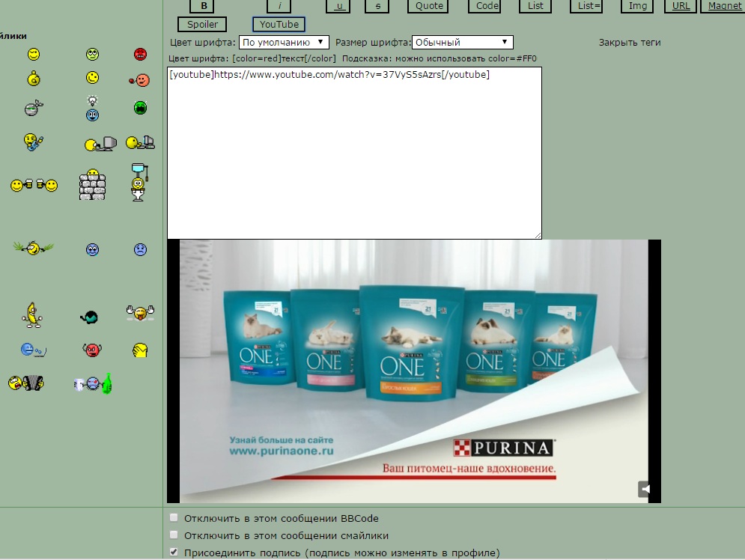
Task: Apply strikethrough with the s button
Action: 377,6
